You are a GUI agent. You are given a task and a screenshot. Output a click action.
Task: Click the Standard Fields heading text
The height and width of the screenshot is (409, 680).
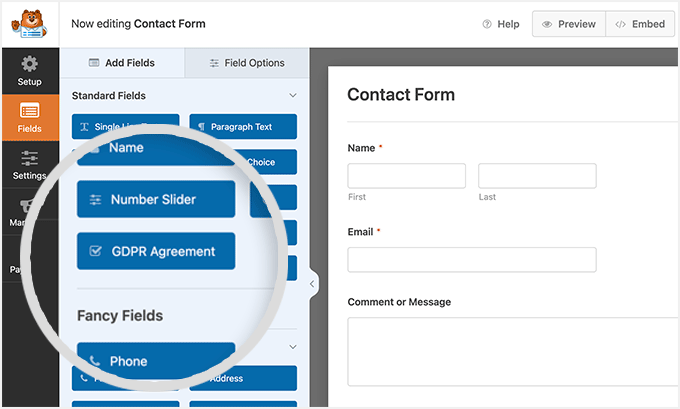click(109, 95)
